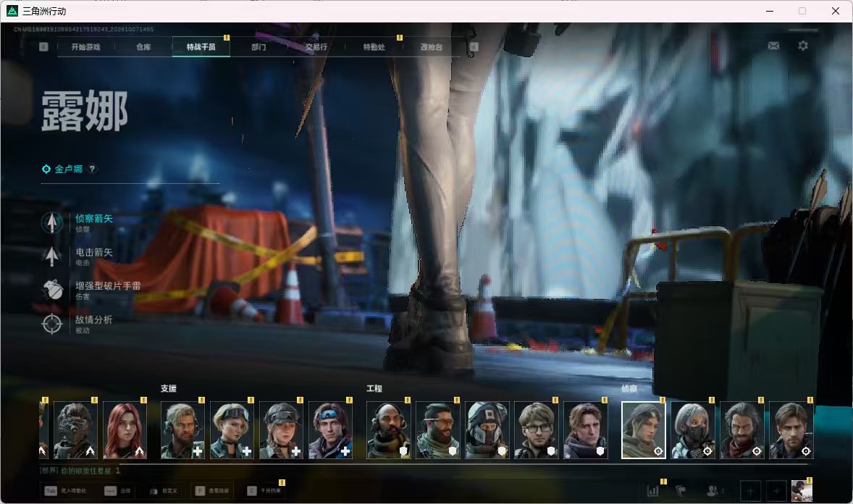Select the operator with blue goggles on forehead
Viewport: 853px width, 504px height.
click(330, 431)
